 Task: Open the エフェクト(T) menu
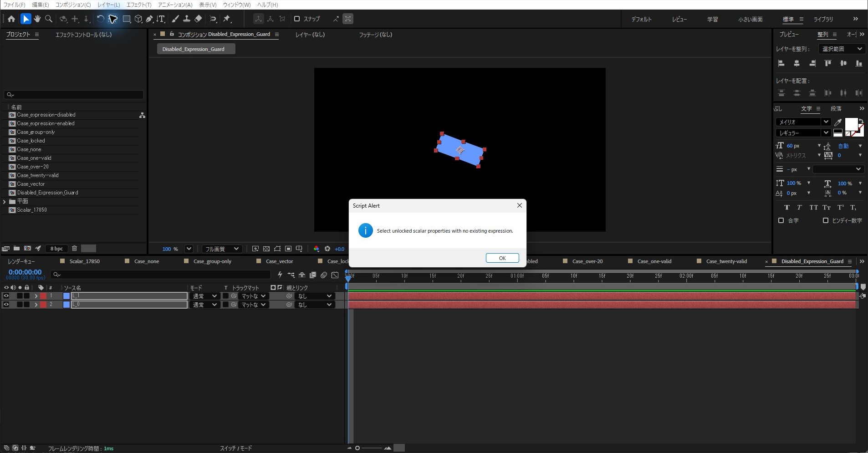(139, 5)
